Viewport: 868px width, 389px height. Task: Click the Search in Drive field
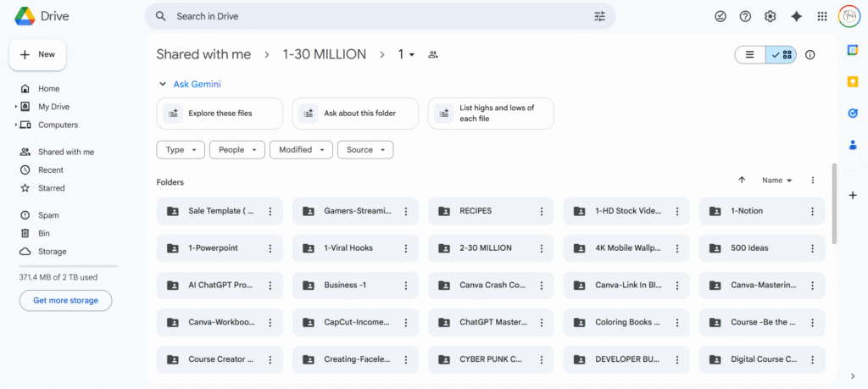pyautogui.click(x=373, y=16)
